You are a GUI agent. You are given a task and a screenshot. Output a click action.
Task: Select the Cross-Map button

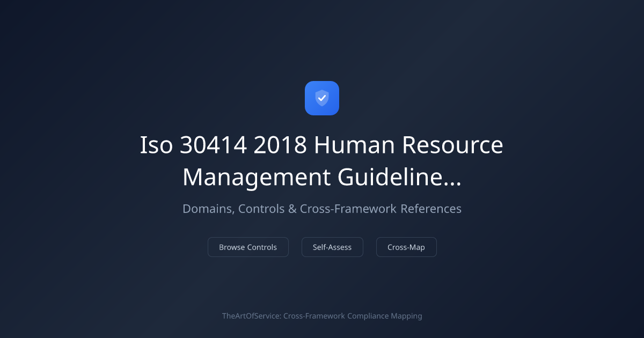(406, 247)
